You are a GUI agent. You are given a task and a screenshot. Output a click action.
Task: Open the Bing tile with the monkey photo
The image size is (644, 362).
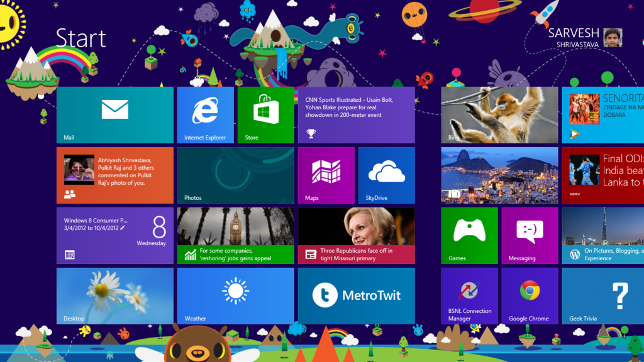pos(499,114)
